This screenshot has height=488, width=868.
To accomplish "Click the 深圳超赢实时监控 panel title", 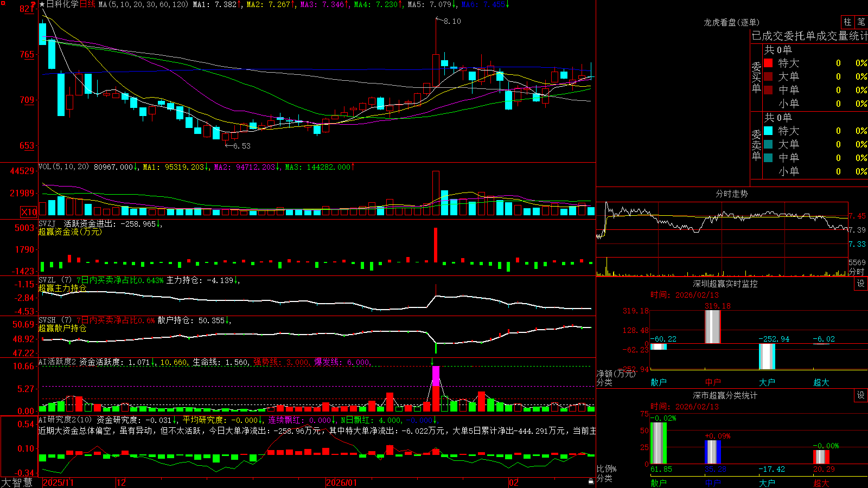I will pos(725,284).
